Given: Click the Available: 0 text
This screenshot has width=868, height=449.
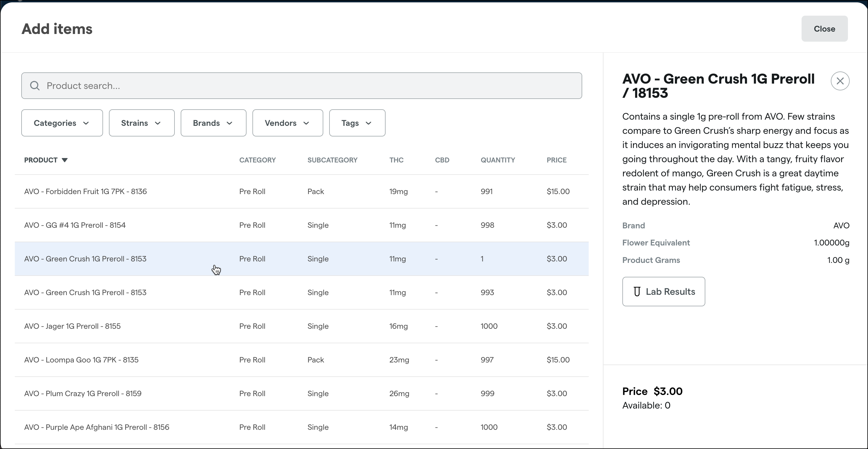Looking at the screenshot, I should [x=646, y=405].
